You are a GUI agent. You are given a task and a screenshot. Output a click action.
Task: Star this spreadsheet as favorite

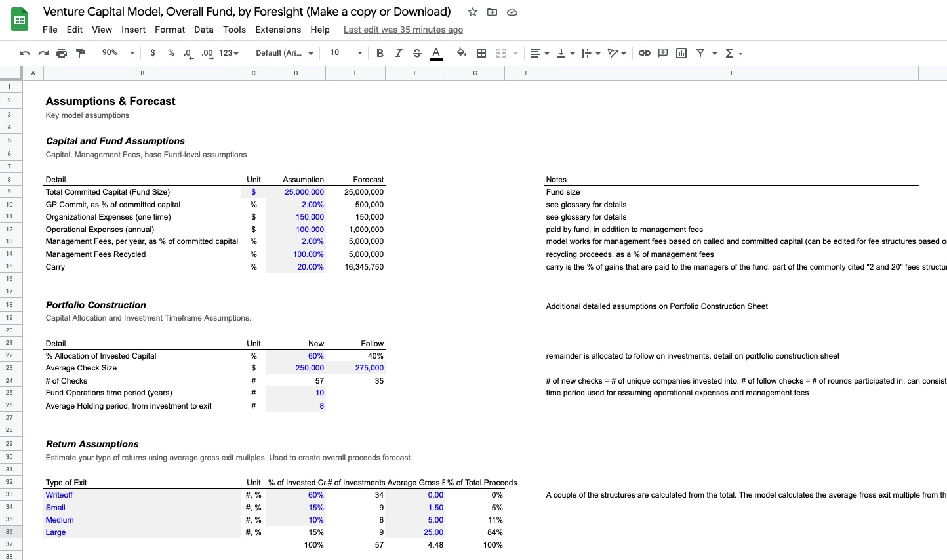coord(472,12)
